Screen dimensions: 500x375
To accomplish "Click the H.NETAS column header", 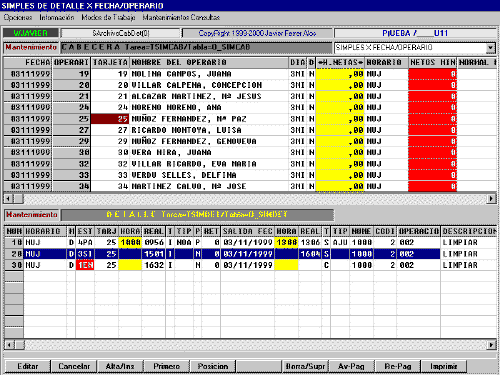I will click(x=340, y=63).
